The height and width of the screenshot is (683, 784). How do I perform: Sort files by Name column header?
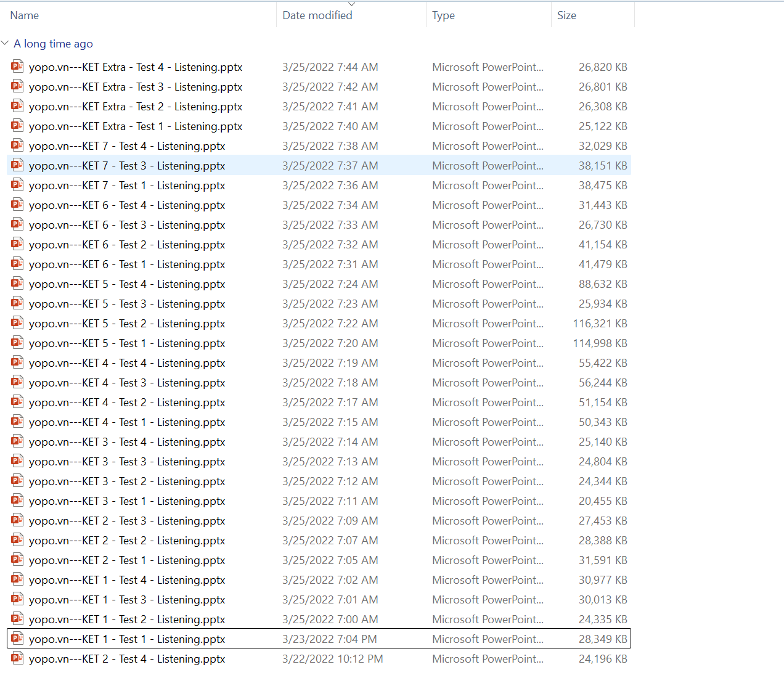click(x=25, y=15)
